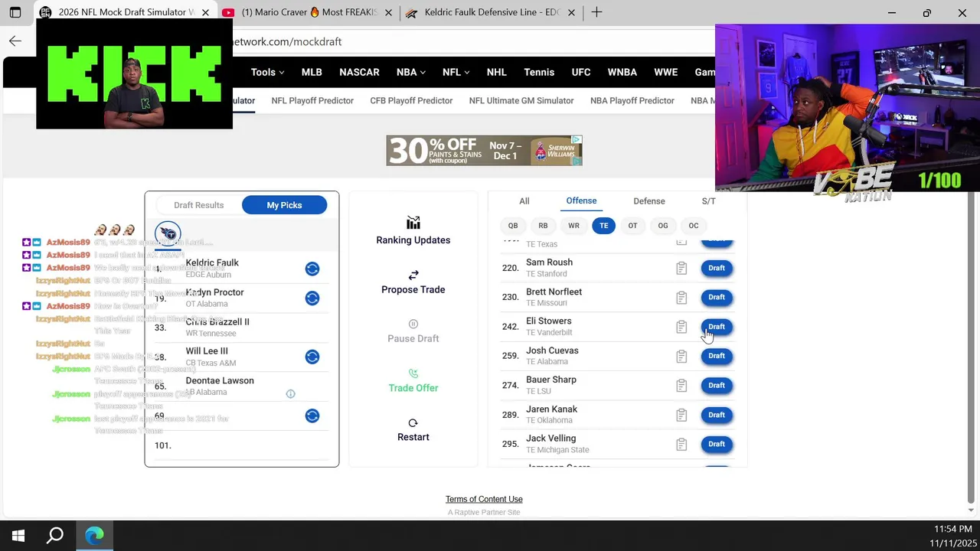Image resolution: width=980 pixels, height=551 pixels.
Task: Open MLB in navigation bar
Action: (312, 72)
